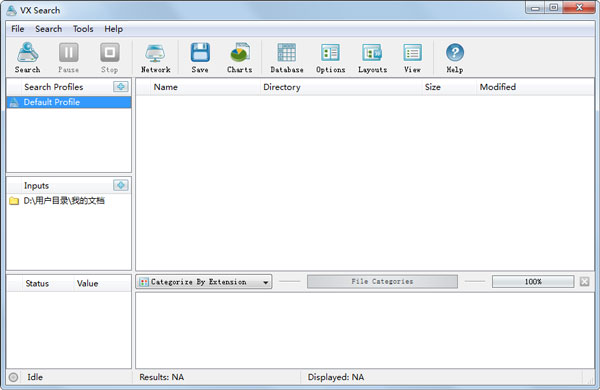Image resolution: width=600 pixels, height=390 pixels.
Task: Minimize the VX Search window
Action: coord(535,8)
